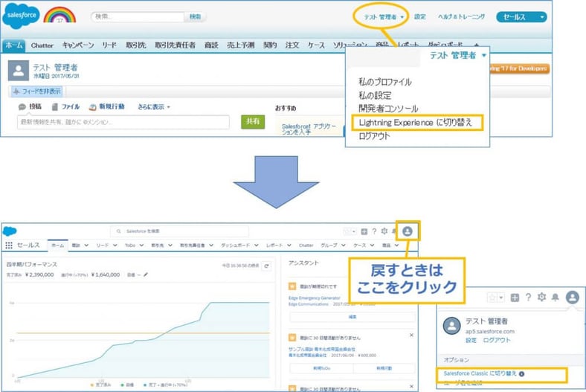Click the small avatar atop the user menu screenshot
The image size is (586, 392).
tap(572, 298)
